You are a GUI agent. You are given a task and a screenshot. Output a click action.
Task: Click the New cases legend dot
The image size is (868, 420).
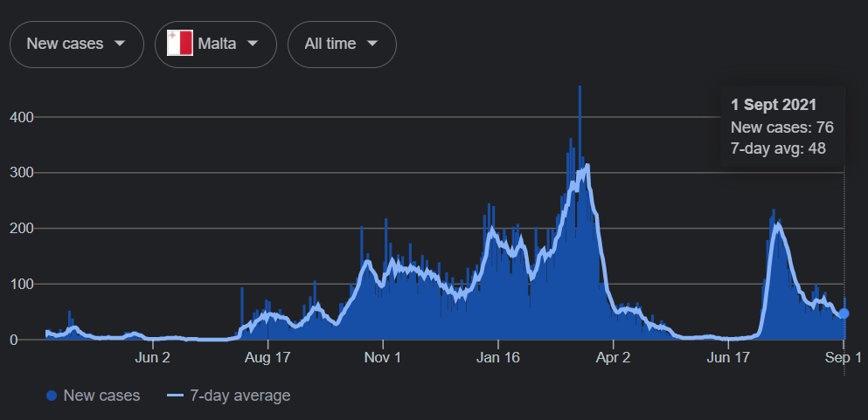[52, 396]
